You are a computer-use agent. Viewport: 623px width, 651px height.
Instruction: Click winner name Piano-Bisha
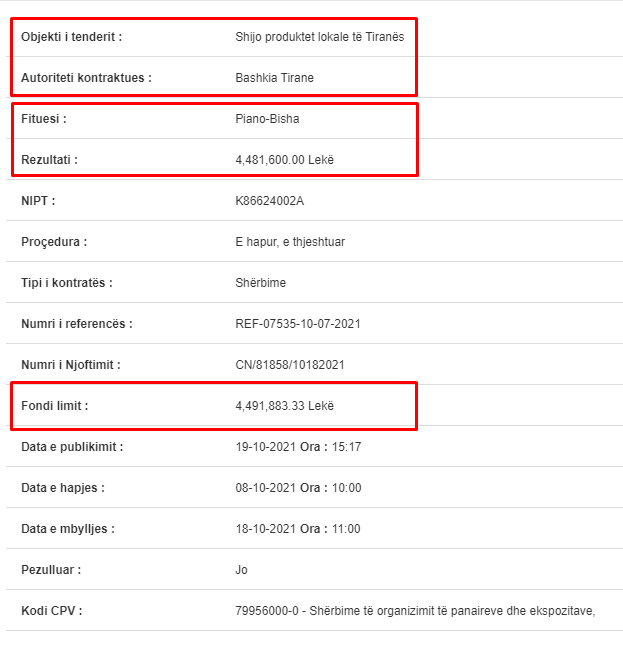click(267, 119)
